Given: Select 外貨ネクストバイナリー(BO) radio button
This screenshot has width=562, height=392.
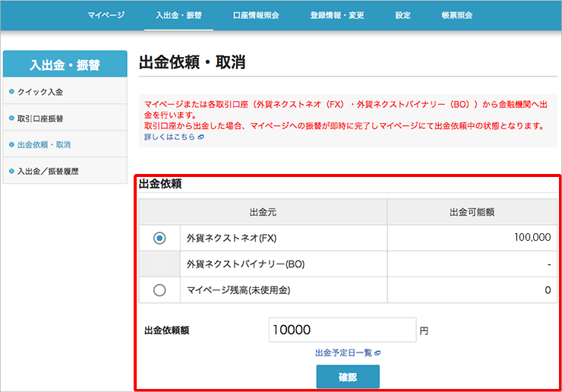Looking at the screenshot, I should 159,264.
